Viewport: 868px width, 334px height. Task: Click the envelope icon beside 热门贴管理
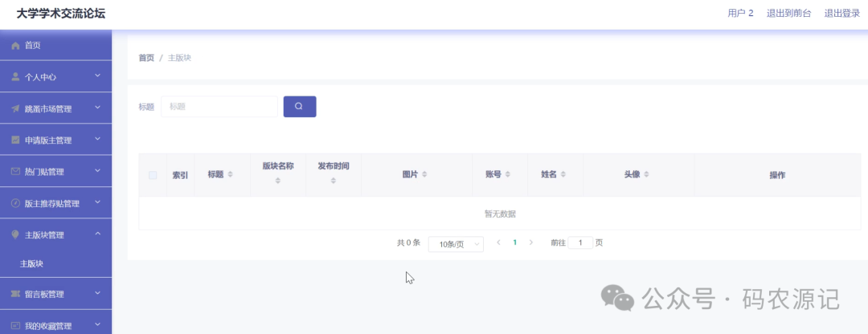pyautogui.click(x=15, y=172)
